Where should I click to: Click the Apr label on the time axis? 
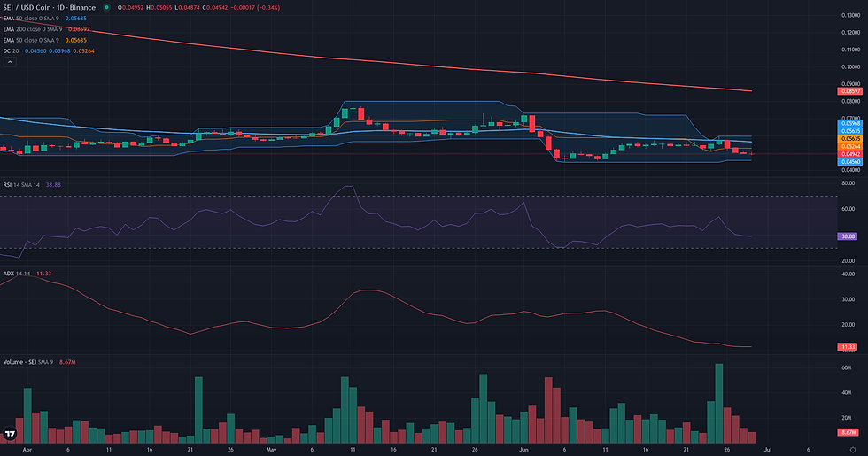tap(27, 450)
